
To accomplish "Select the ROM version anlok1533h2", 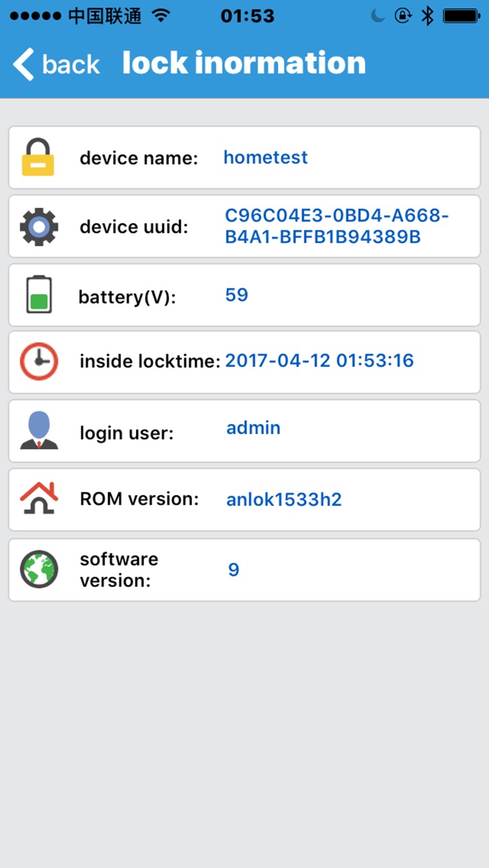I will coord(284,499).
